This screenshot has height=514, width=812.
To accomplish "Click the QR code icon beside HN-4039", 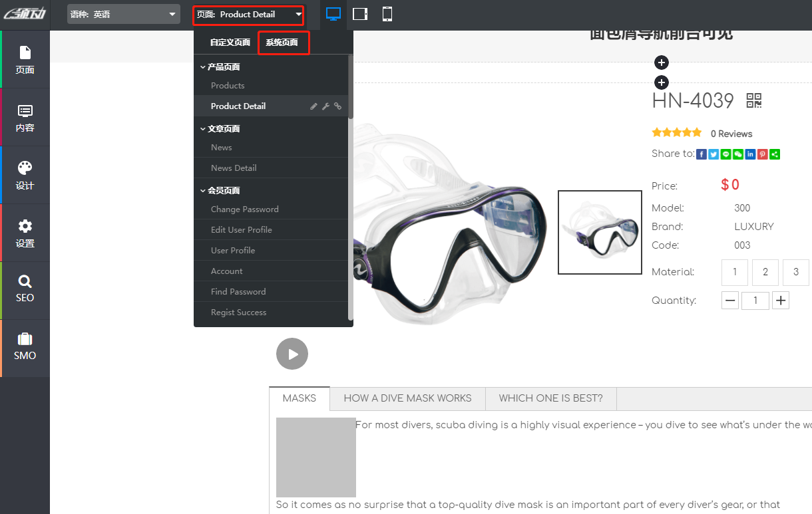I will (x=754, y=100).
